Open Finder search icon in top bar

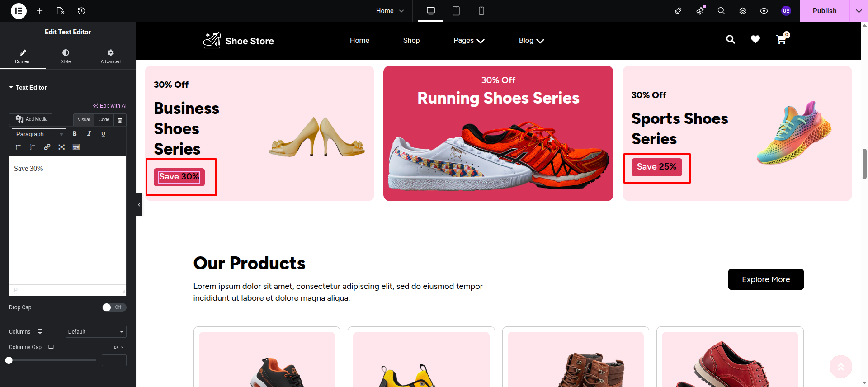pos(721,11)
